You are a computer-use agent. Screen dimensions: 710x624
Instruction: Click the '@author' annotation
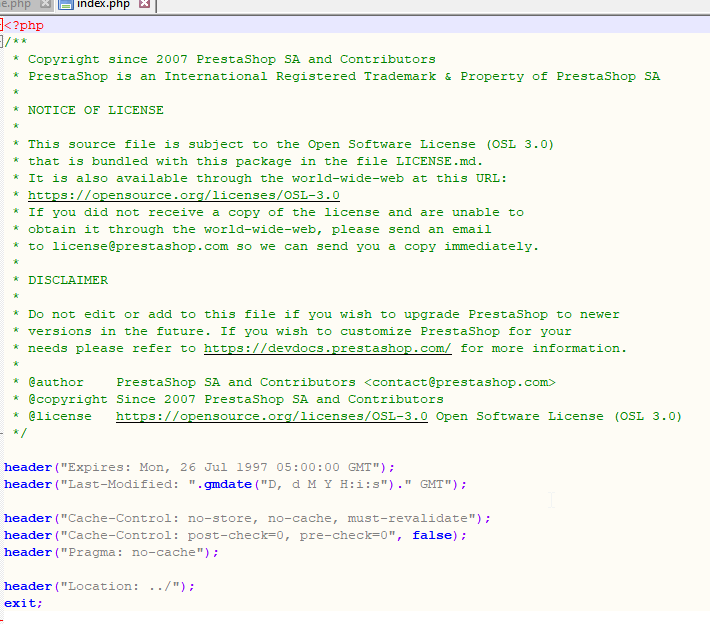[x=56, y=382]
